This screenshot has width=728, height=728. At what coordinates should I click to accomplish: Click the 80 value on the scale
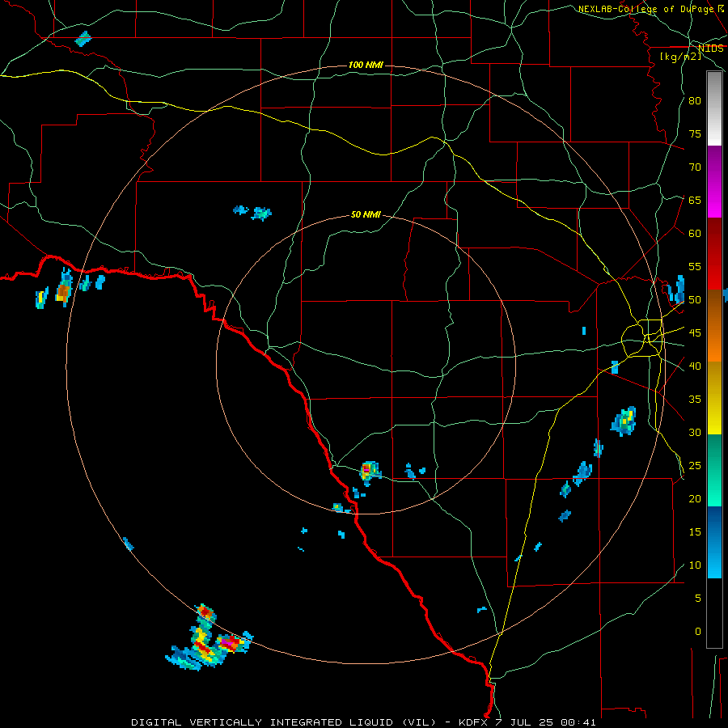click(695, 101)
